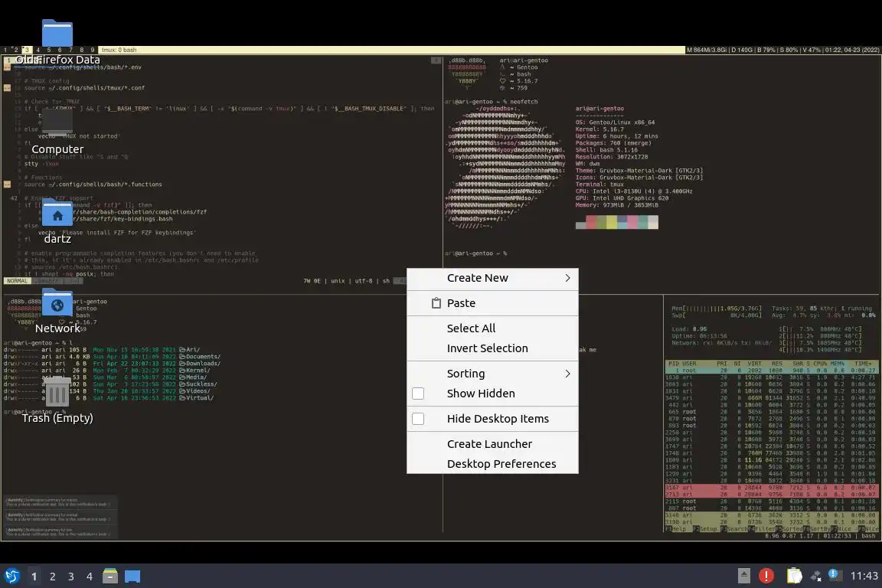Screen dimensions: 882x588
Task: Click the 11:43 taskbar clock
Action: pyautogui.click(x=864, y=576)
